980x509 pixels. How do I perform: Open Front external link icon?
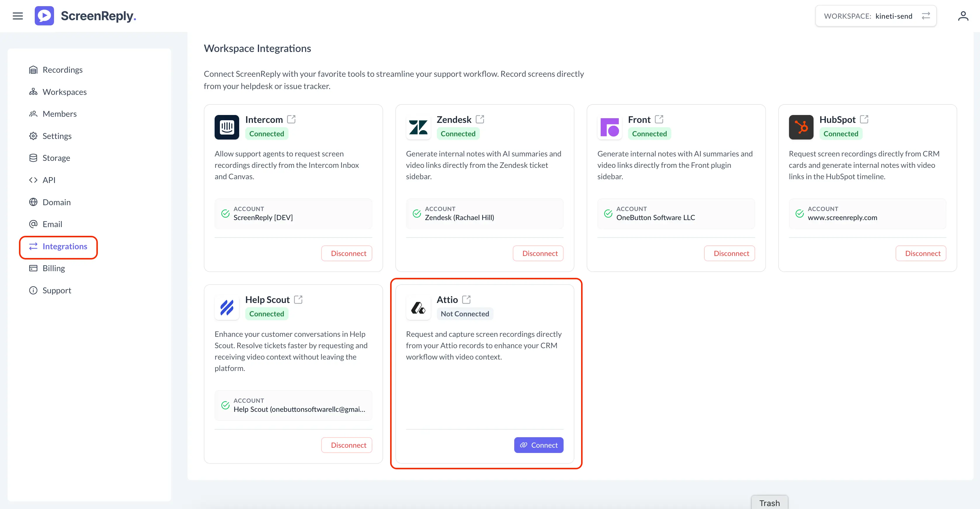(659, 119)
